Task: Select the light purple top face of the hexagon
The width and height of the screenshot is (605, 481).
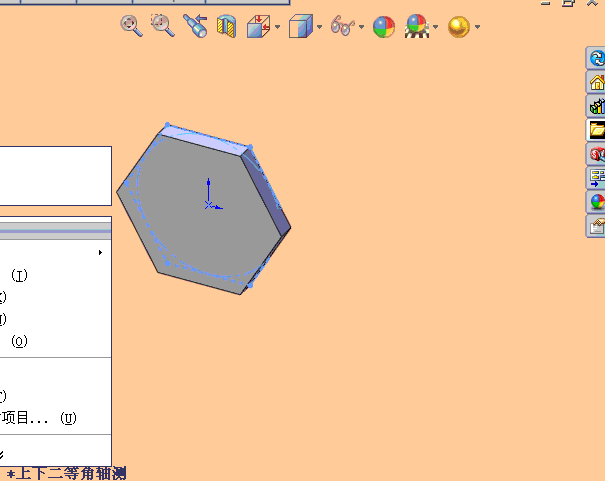Action: point(204,139)
